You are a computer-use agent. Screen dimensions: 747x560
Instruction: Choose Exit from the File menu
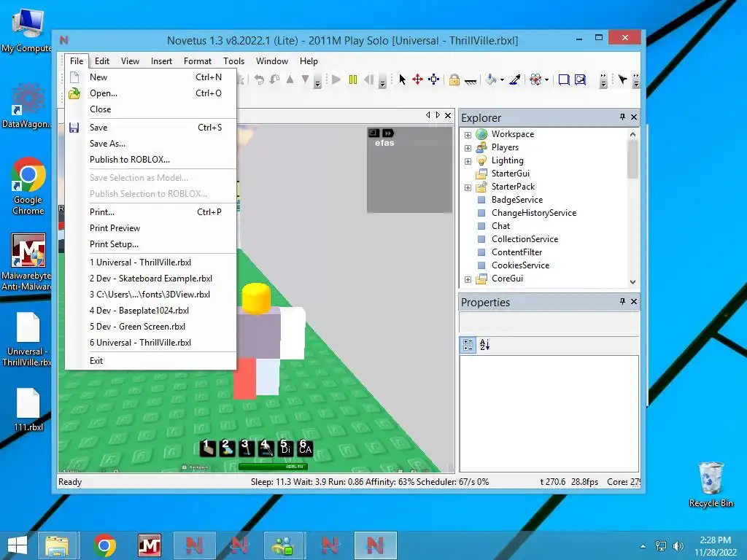[x=151, y=360]
